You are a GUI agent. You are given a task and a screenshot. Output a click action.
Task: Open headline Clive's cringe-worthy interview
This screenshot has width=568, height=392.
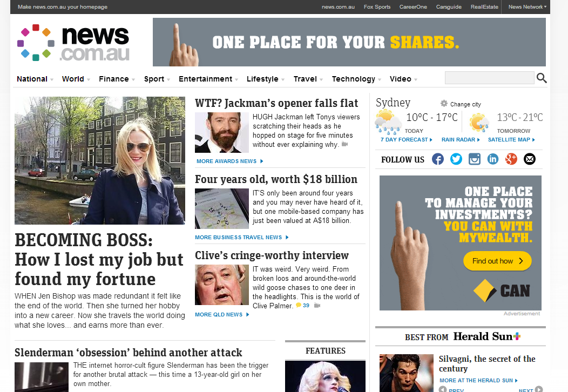click(x=272, y=255)
